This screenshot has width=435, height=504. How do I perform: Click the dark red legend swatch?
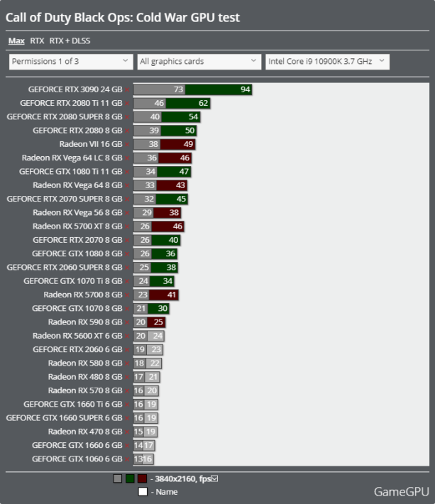point(142,478)
